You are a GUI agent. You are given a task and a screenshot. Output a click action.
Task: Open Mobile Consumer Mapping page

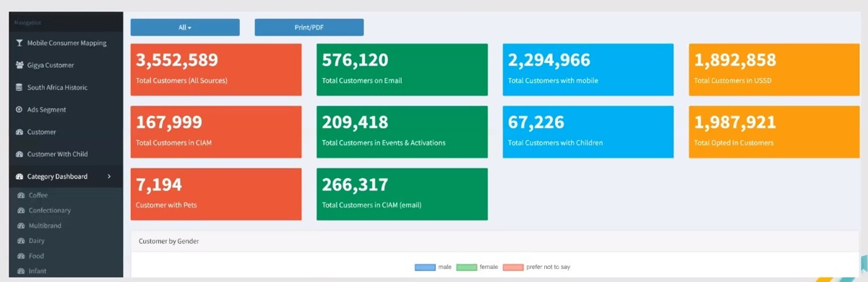(x=66, y=43)
